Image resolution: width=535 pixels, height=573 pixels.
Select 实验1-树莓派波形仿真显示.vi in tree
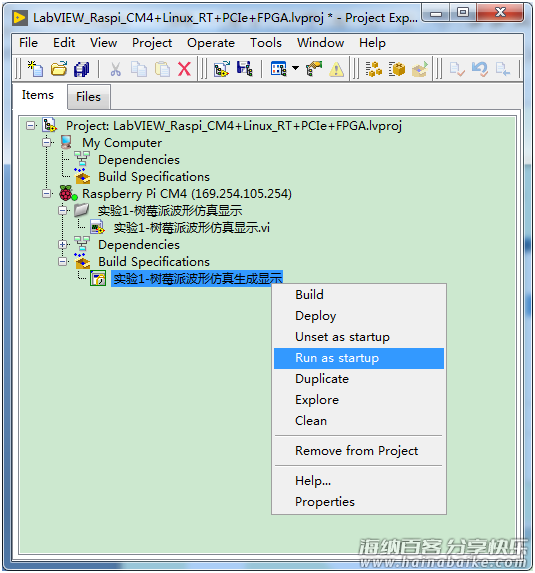coord(191,228)
